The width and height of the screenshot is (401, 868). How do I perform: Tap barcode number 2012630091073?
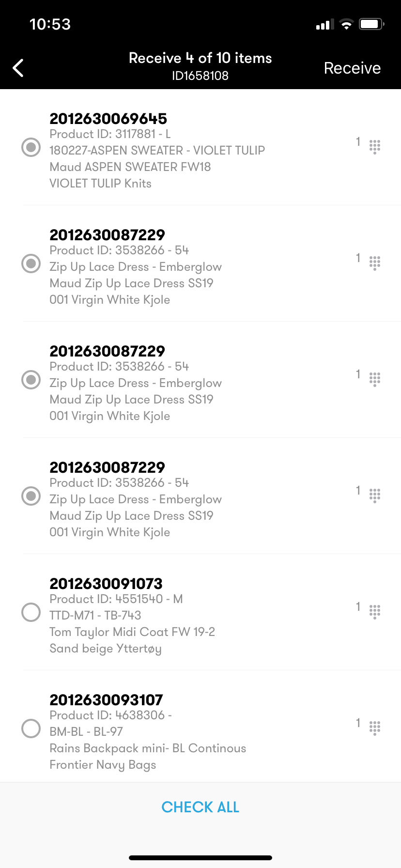tap(106, 584)
